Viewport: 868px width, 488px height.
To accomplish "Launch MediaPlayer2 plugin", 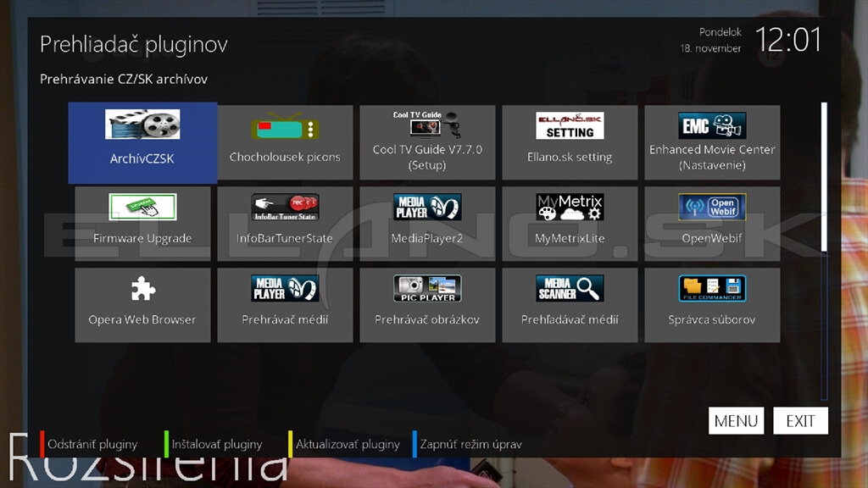I will [x=427, y=224].
